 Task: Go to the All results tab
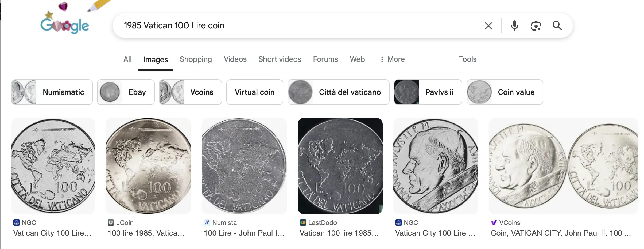[127, 59]
